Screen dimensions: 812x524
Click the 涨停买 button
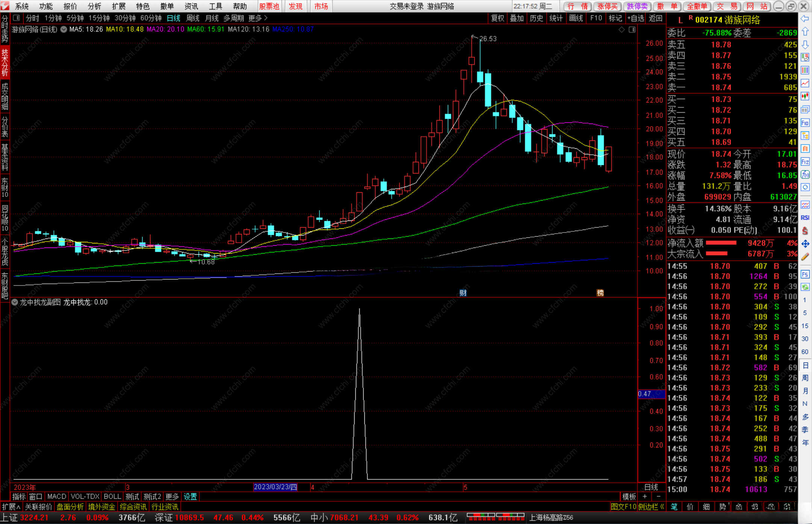point(607,6)
